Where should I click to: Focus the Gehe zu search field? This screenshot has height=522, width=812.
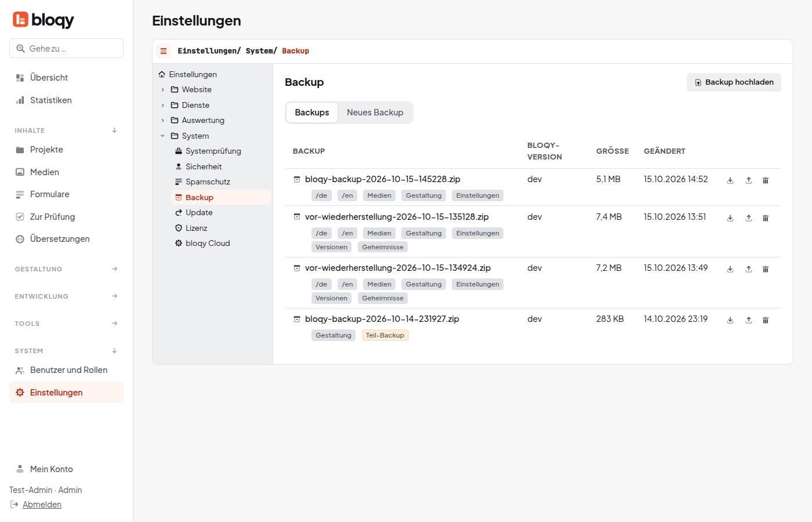tap(66, 49)
